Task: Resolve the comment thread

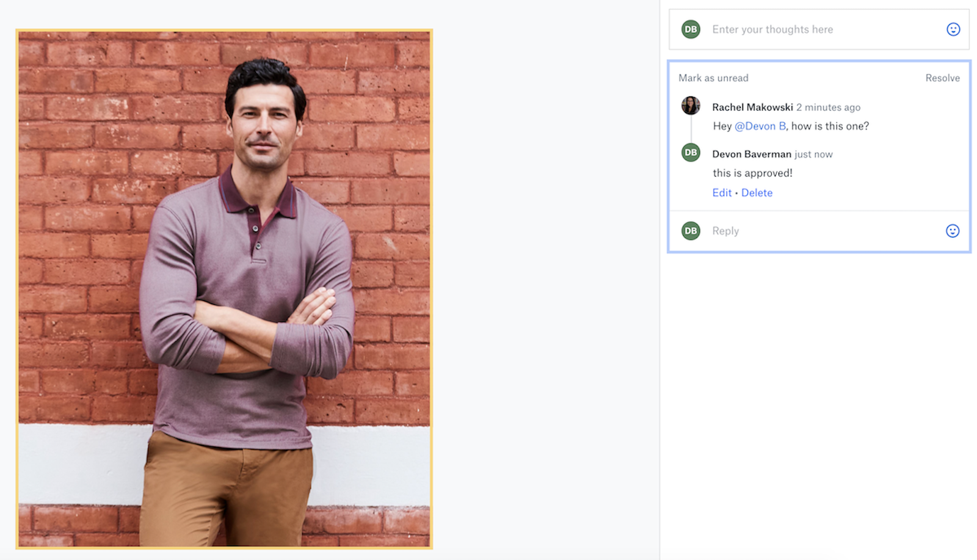Action: [942, 78]
